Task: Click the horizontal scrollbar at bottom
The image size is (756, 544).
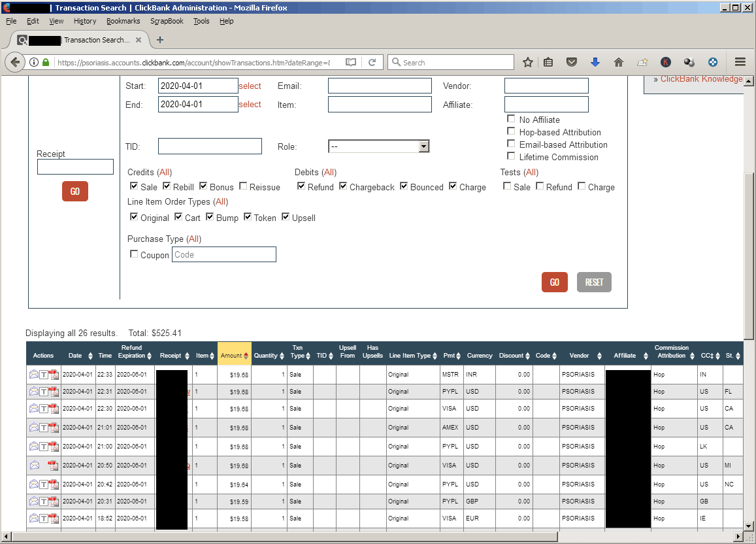Action: click(284, 536)
